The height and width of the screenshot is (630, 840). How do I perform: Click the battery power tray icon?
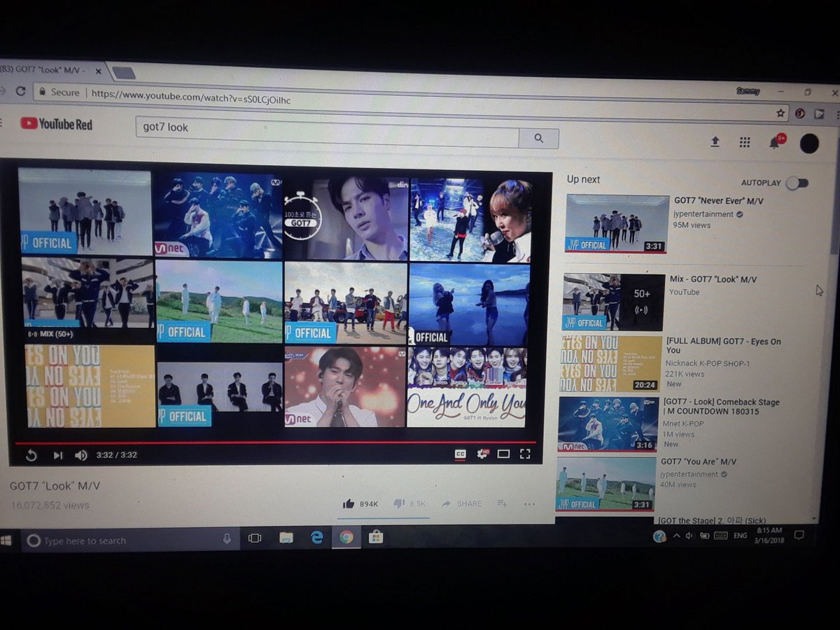click(703, 535)
